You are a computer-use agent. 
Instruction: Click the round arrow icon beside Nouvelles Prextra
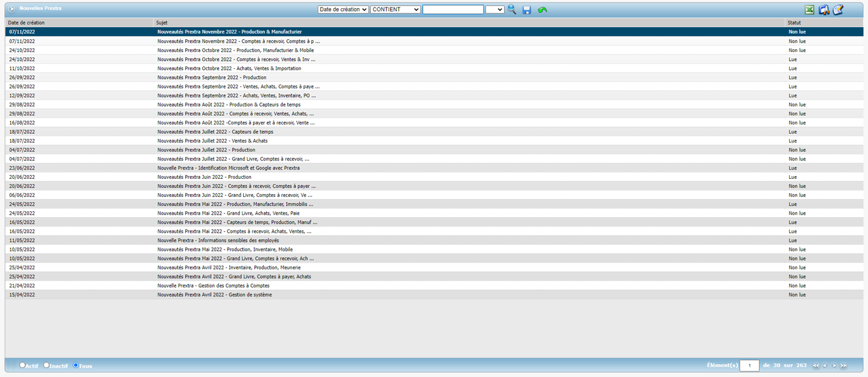pyautogui.click(x=12, y=9)
